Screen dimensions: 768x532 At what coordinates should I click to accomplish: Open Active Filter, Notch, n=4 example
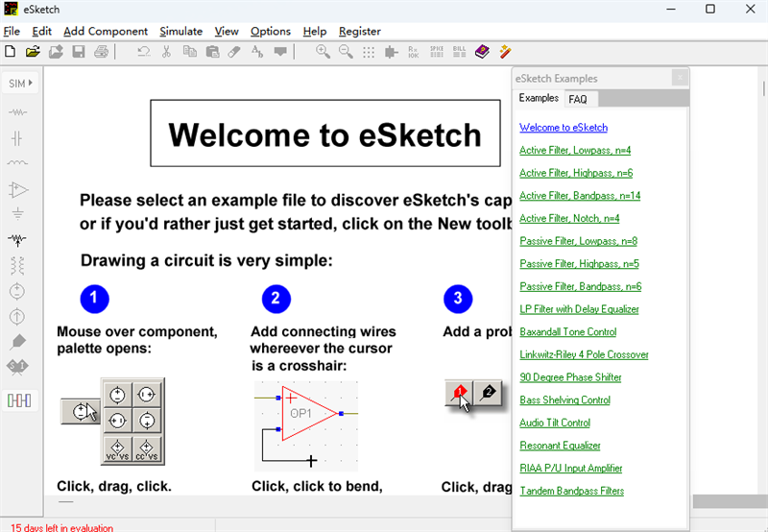tap(569, 218)
